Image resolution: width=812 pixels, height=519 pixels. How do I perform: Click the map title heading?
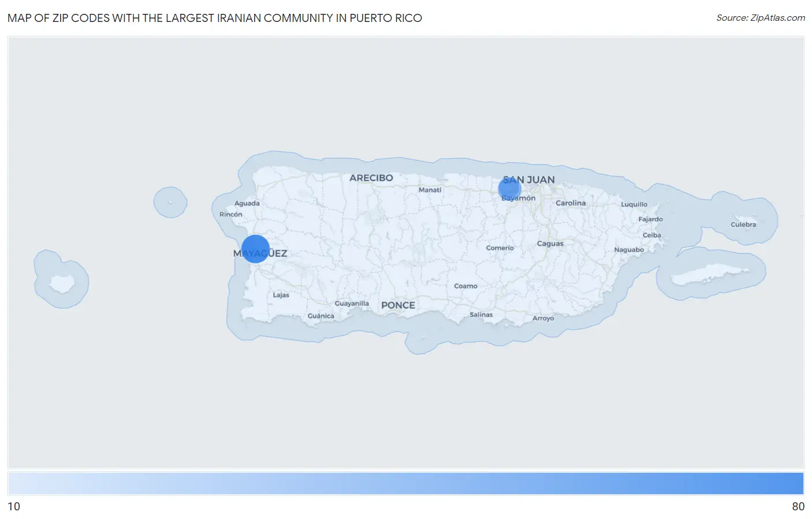tap(215, 18)
